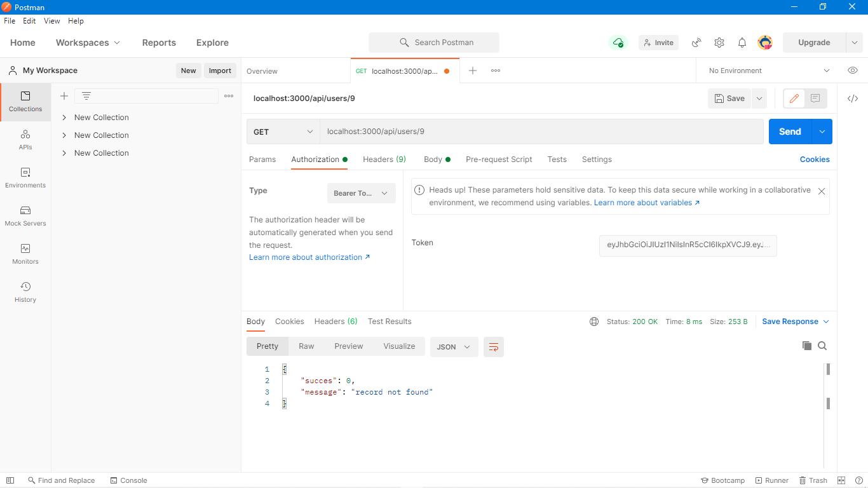Open settings gear icon in header
The width and height of the screenshot is (868, 488).
pyautogui.click(x=719, y=43)
